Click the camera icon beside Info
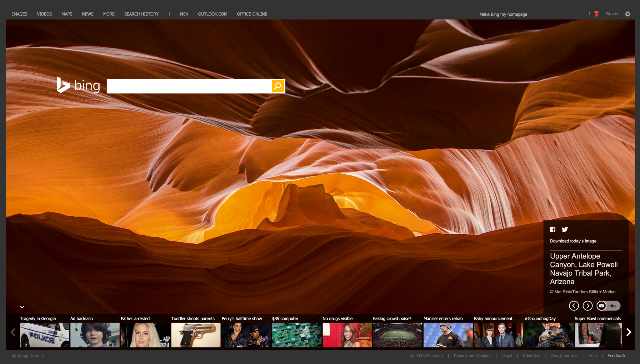The image size is (640, 364). point(601,306)
